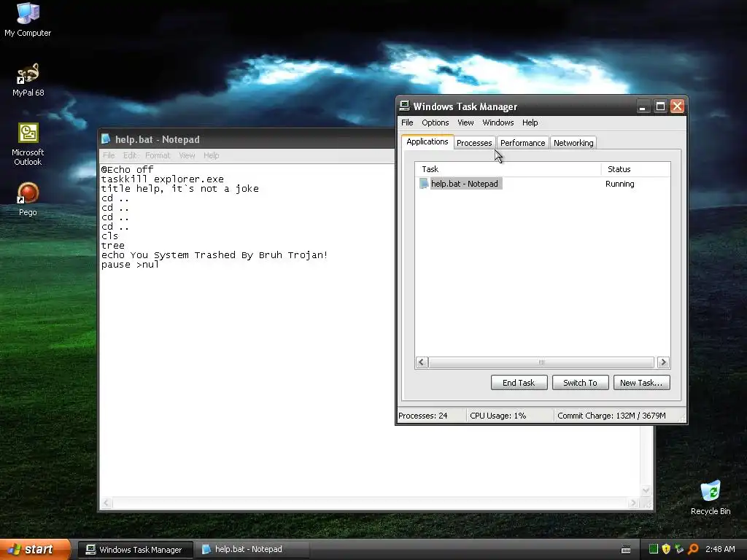Click the '@Echo off' line in Notepad
The height and width of the screenshot is (560, 747).
[127, 169]
